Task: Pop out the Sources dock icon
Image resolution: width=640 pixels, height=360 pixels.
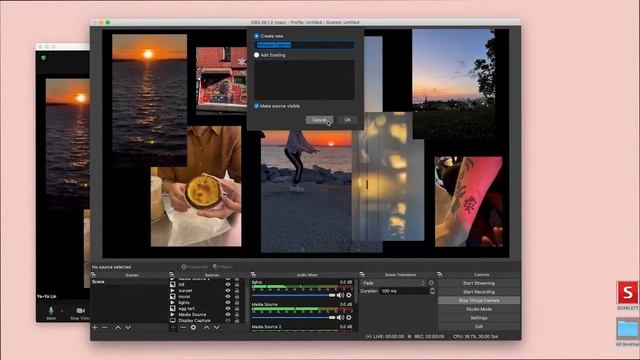Action: [x=172, y=275]
